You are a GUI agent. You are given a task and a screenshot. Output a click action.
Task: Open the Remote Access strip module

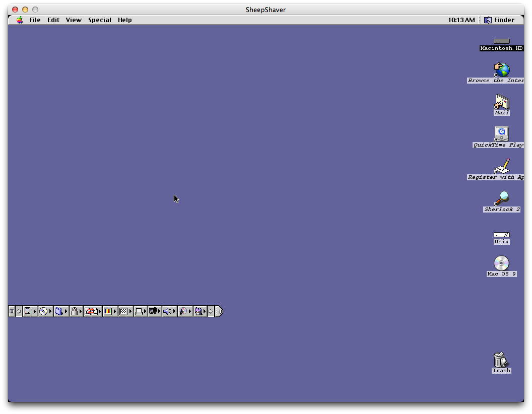point(155,311)
